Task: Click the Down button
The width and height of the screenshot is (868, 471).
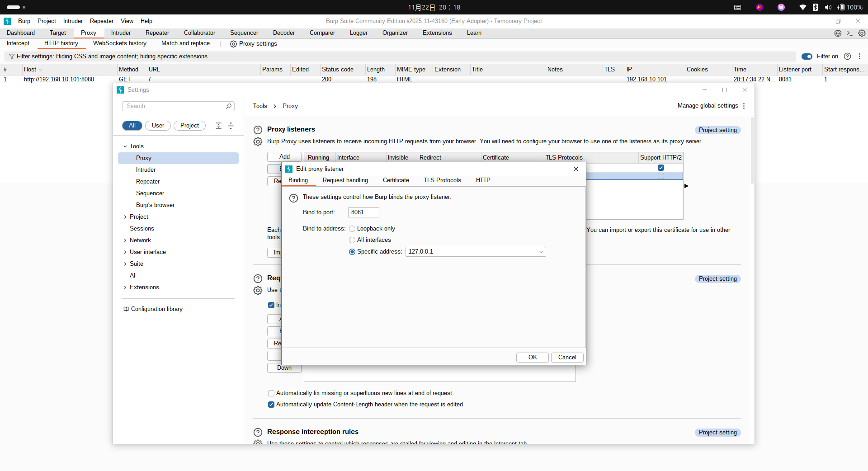Action: point(284,368)
